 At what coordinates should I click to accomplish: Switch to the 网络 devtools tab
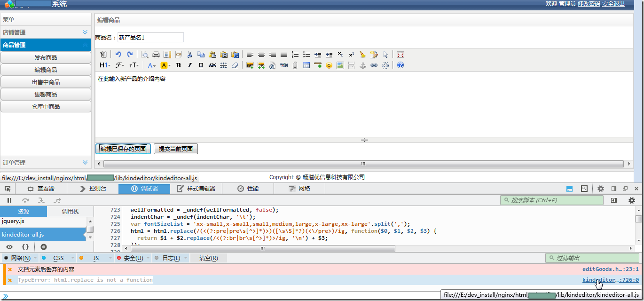click(x=299, y=189)
